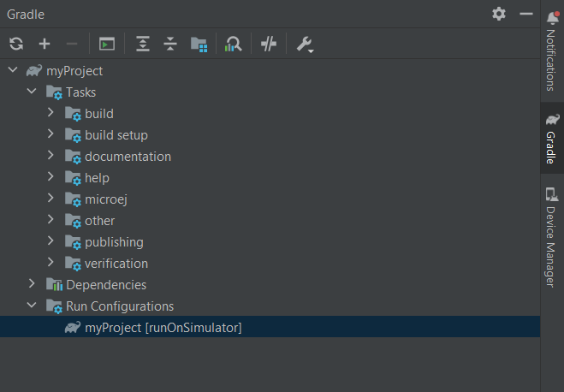Image resolution: width=564 pixels, height=392 pixels.
Task: Open Gradle panel gear options
Action: coord(499,15)
